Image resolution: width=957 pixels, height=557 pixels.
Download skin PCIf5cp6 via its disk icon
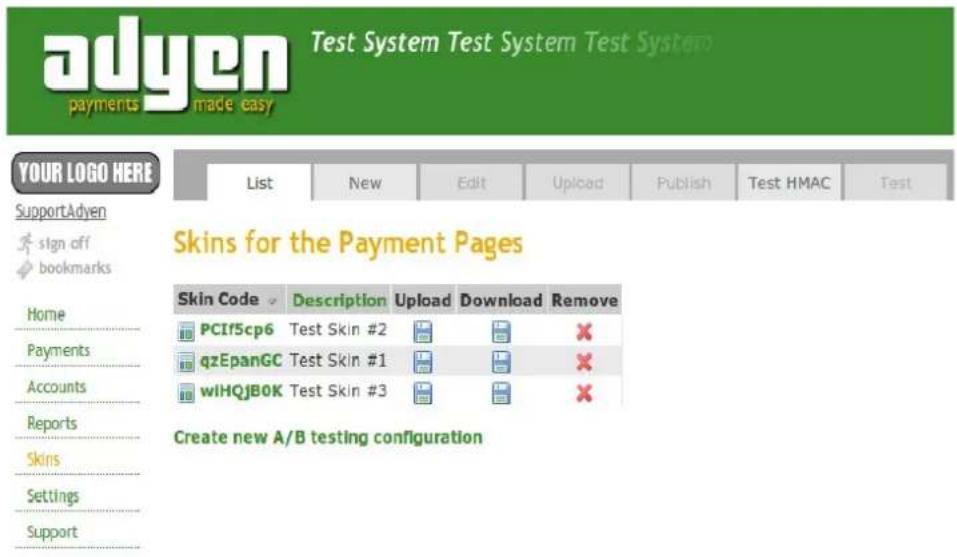501,332
